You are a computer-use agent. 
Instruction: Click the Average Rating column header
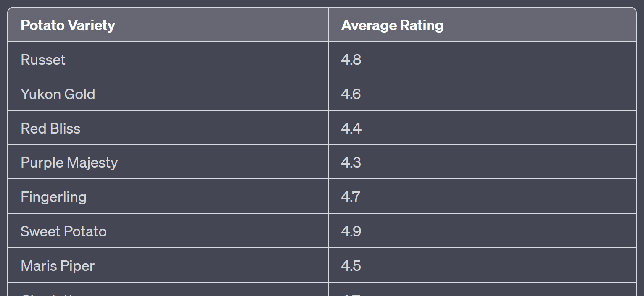[x=392, y=25]
